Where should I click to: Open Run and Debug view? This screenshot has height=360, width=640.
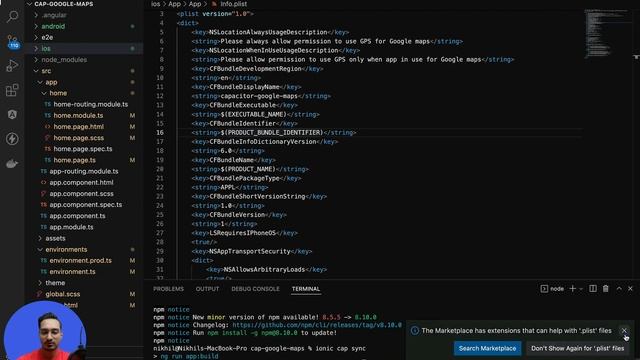click(x=12, y=65)
